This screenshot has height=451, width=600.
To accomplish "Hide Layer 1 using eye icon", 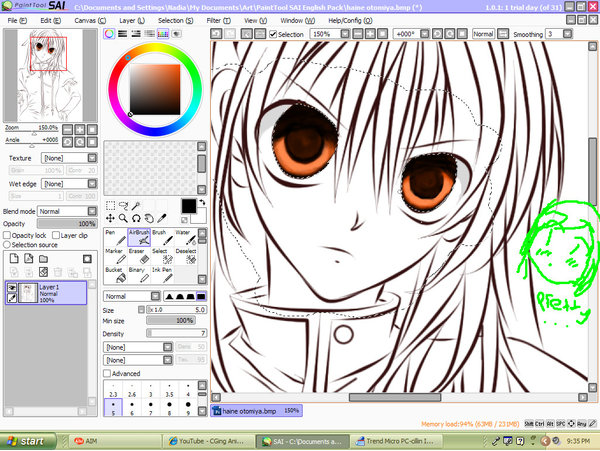I will [12, 287].
